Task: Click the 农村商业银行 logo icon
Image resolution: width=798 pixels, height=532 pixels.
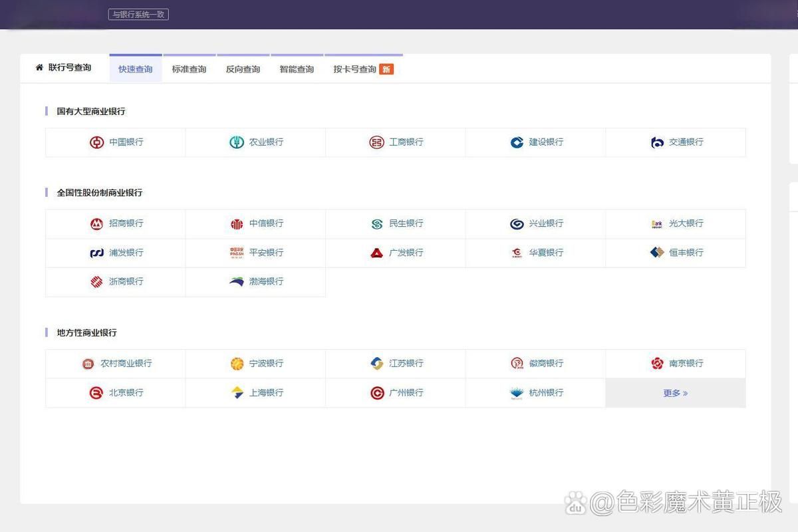Action: (88, 364)
